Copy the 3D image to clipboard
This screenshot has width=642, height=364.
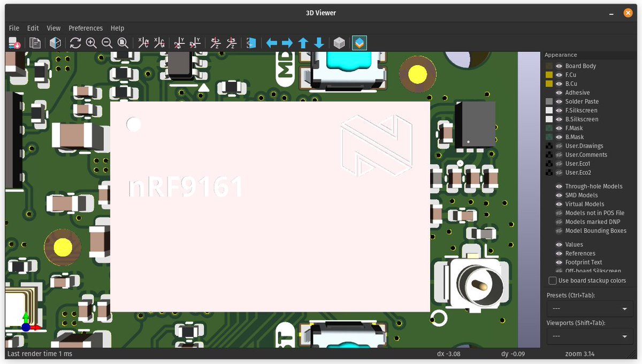pyautogui.click(x=35, y=43)
